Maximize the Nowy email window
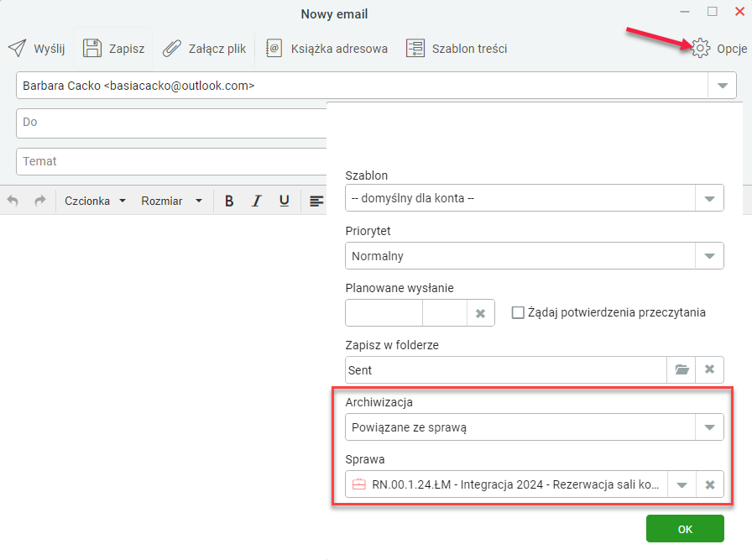This screenshot has width=752, height=560. pyautogui.click(x=713, y=12)
